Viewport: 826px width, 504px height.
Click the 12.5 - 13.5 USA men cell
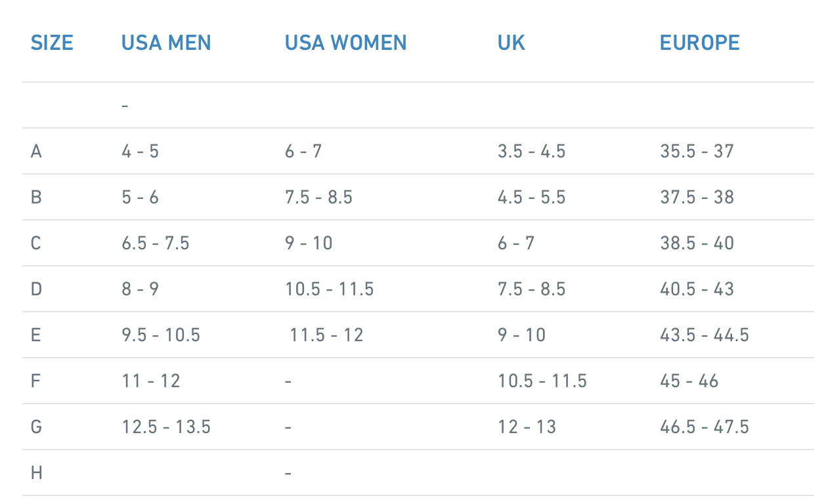point(166,427)
